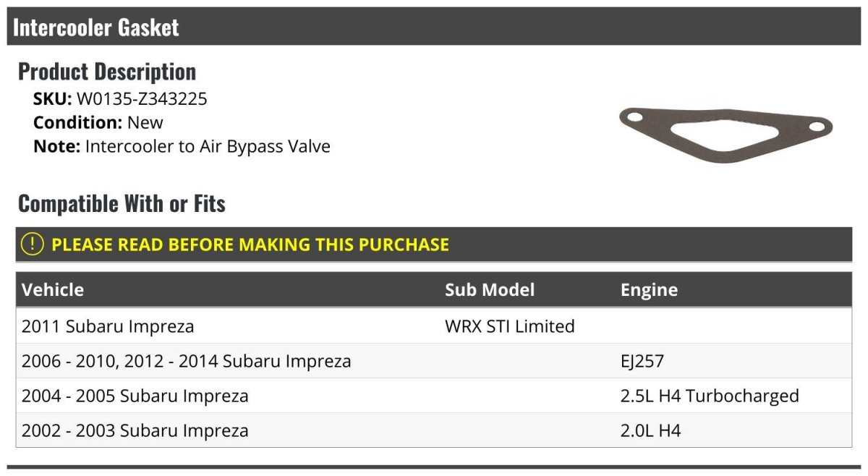
Task: Click the 2.0L H4 engine cell
Action: coord(651,430)
